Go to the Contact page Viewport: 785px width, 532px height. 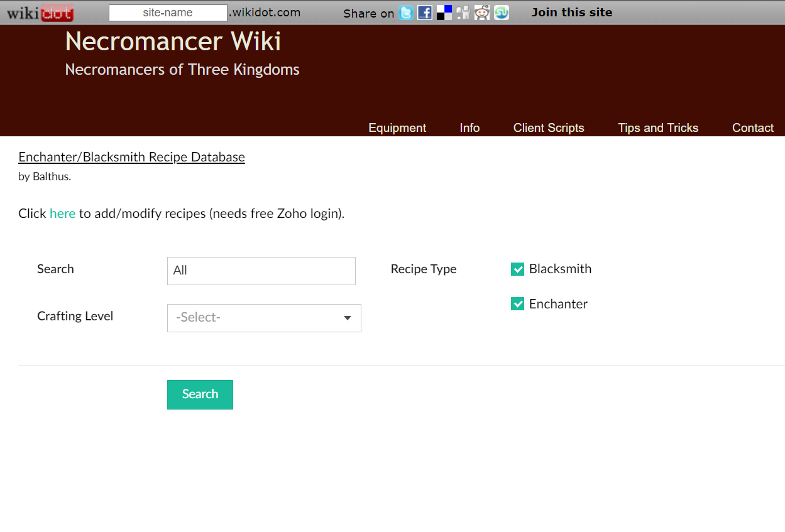(752, 128)
